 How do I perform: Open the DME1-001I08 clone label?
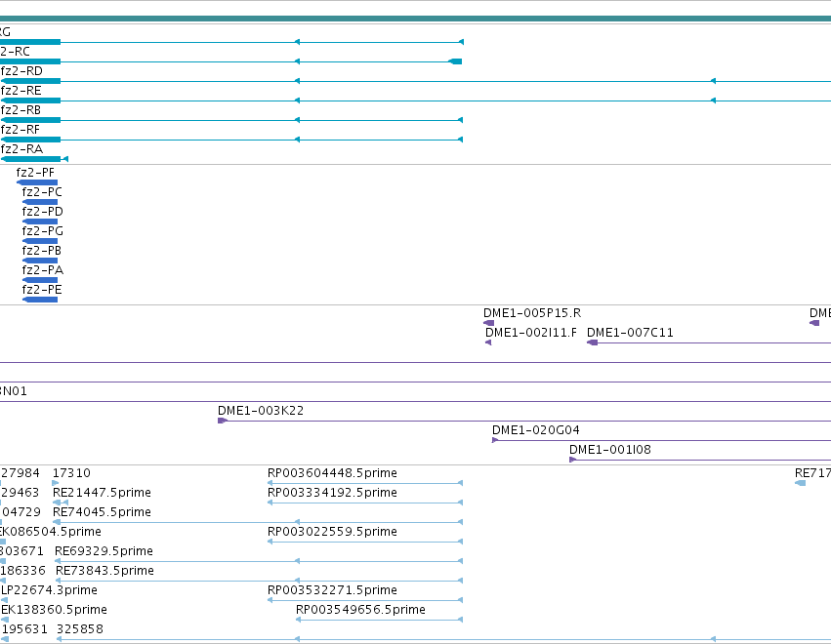pyautogui.click(x=610, y=450)
